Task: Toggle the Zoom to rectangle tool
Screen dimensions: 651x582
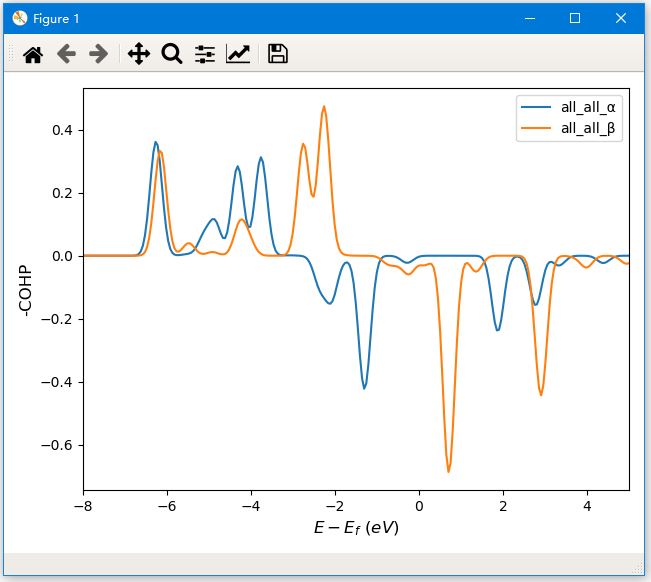Action: [171, 54]
